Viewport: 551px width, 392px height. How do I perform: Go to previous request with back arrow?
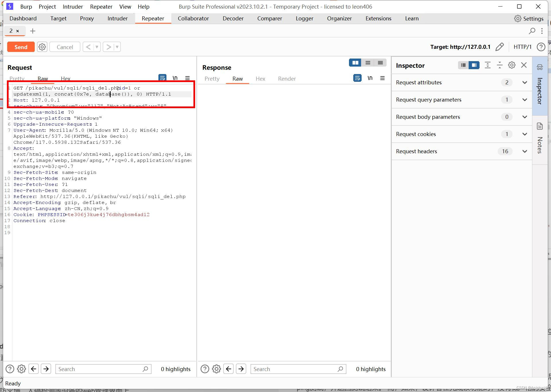pyautogui.click(x=88, y=47)
